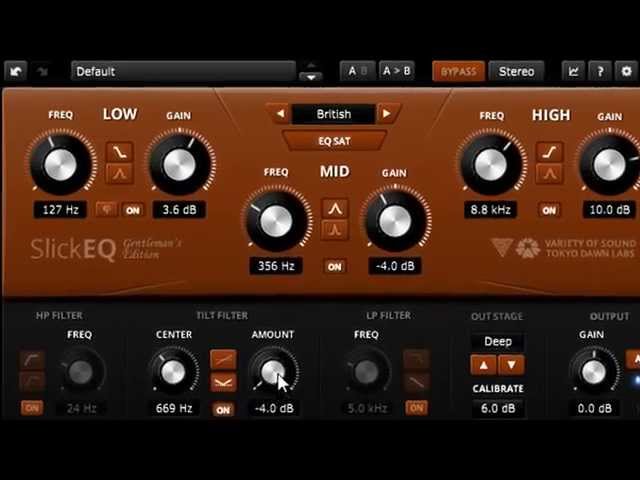Click the 24 Hz HP filter value

tap(81, 408)
